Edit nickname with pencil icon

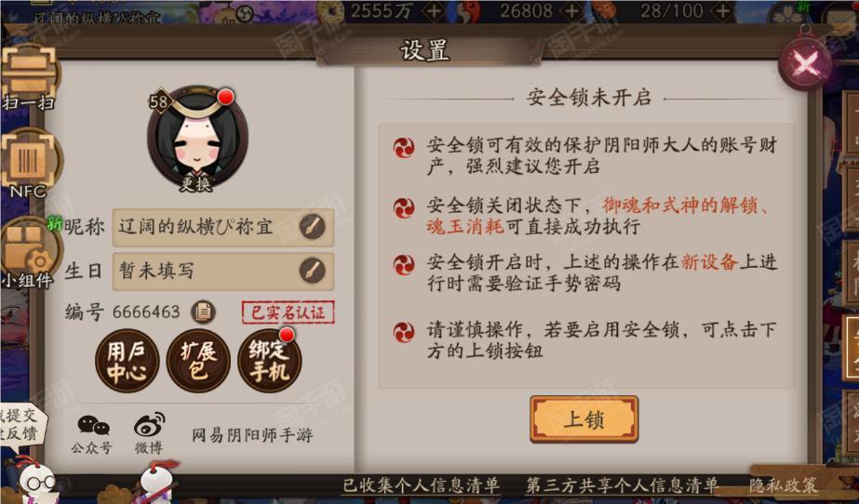313,227
